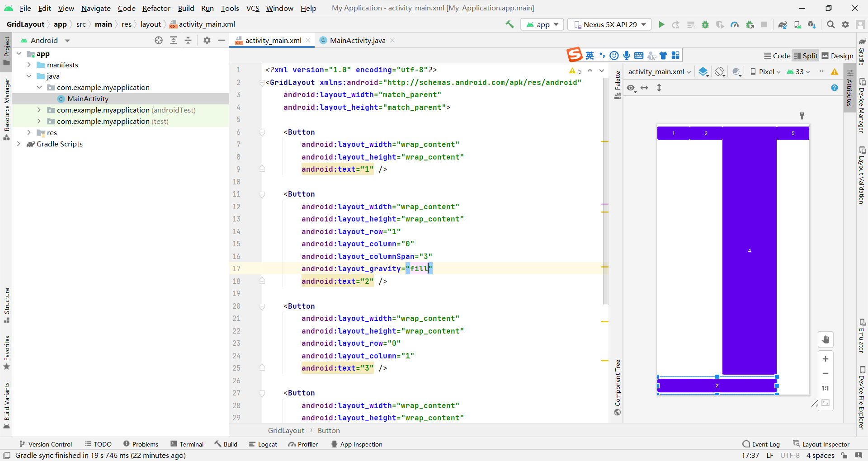
Task: Zoom in on the layout preview
Action: coord(826,358)
